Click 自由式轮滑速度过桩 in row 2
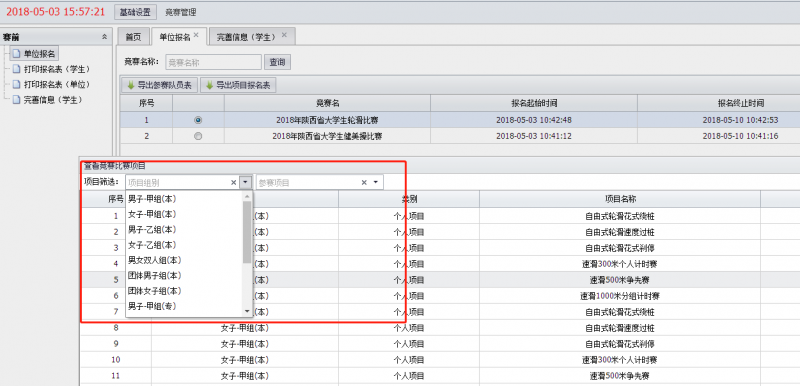800x386 pixels. click(620, 232)
